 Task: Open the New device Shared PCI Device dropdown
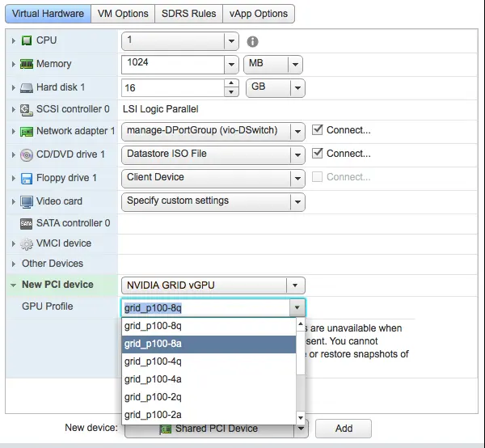301,429
